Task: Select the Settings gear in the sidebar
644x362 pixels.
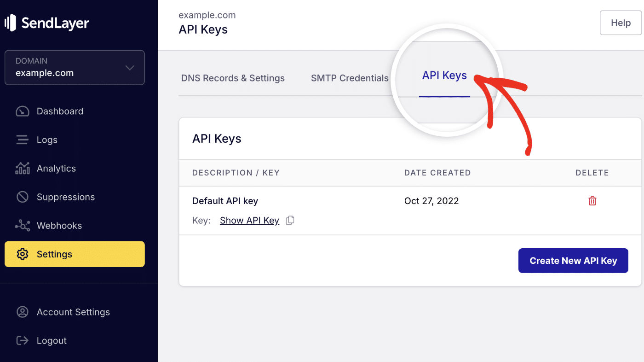Action: [x=22, y=254]
